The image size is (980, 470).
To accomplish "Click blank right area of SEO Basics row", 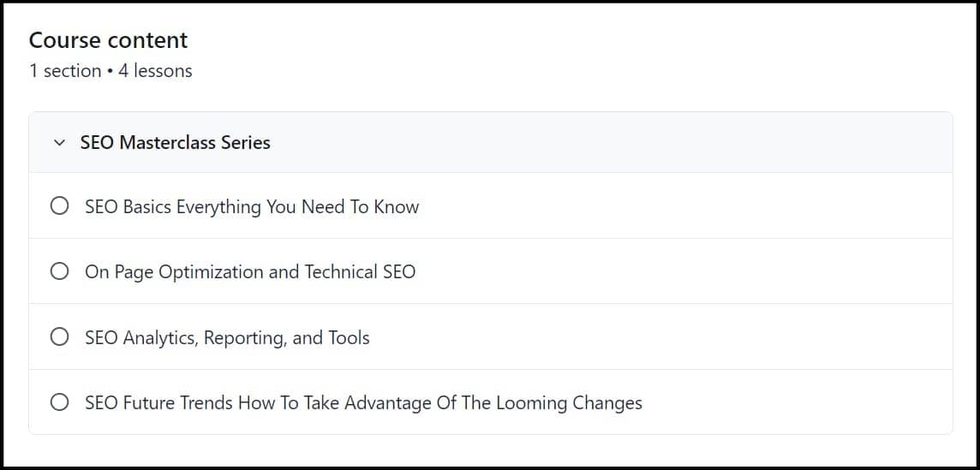I will tap(728, 206).
